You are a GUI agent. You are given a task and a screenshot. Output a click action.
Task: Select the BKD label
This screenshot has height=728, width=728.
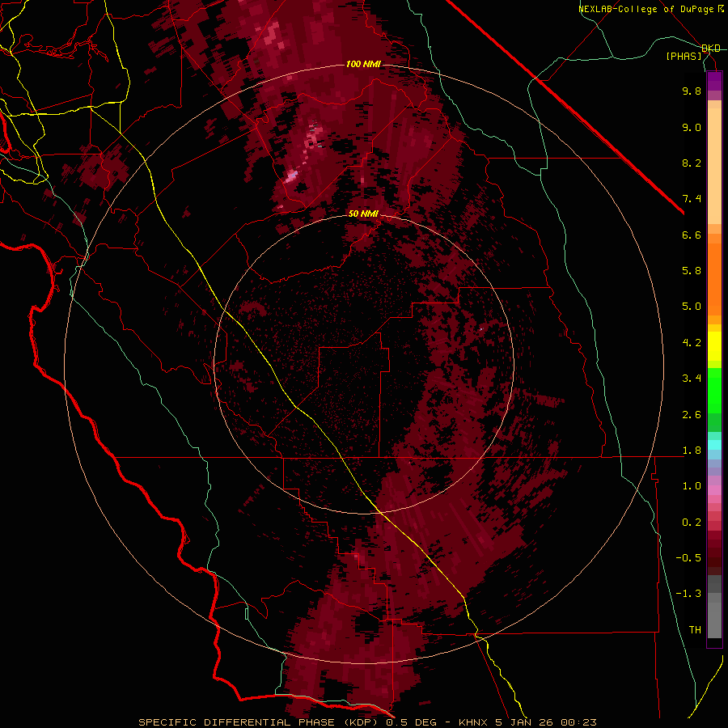coord(711,48)
